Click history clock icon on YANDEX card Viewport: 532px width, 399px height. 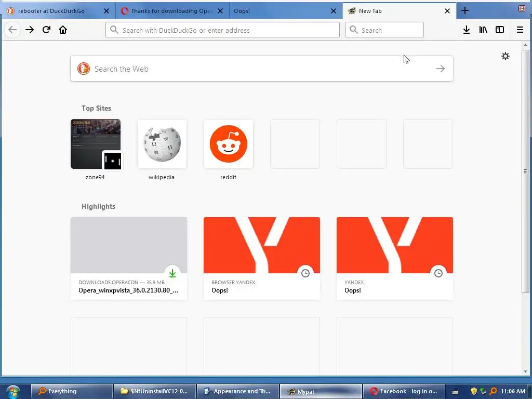point(438,273)
